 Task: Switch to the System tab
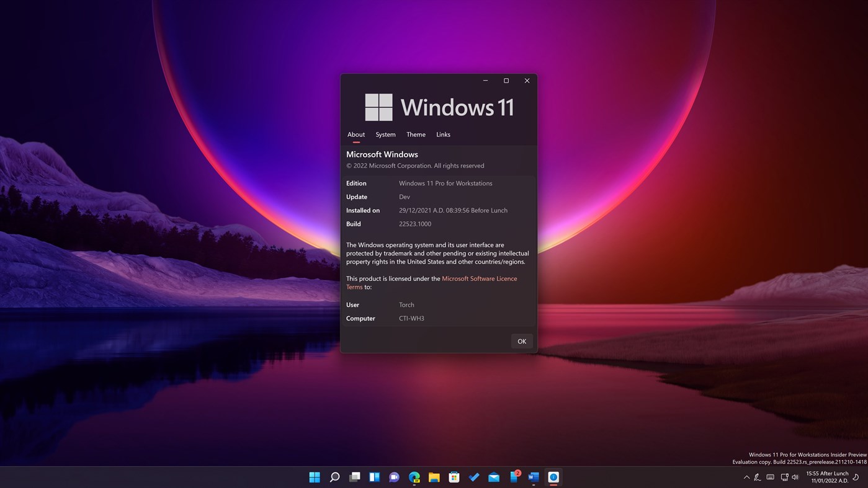(385, 135)
